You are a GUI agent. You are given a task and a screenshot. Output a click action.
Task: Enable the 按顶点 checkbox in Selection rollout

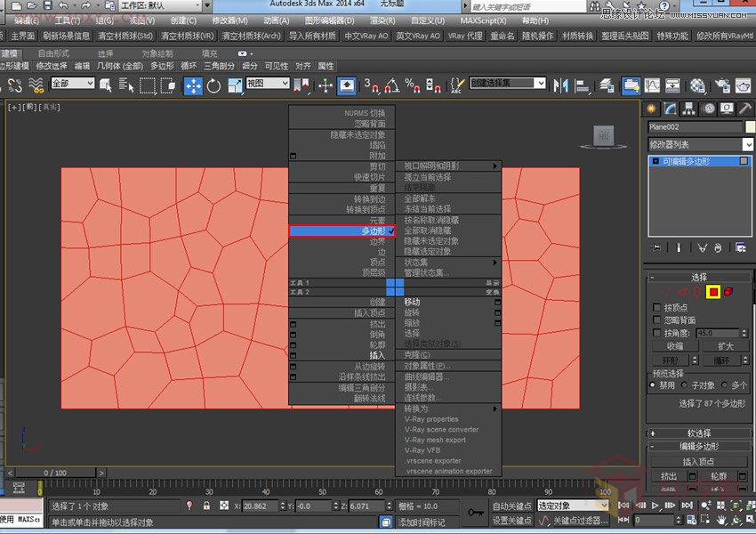(x=656, y=307)
